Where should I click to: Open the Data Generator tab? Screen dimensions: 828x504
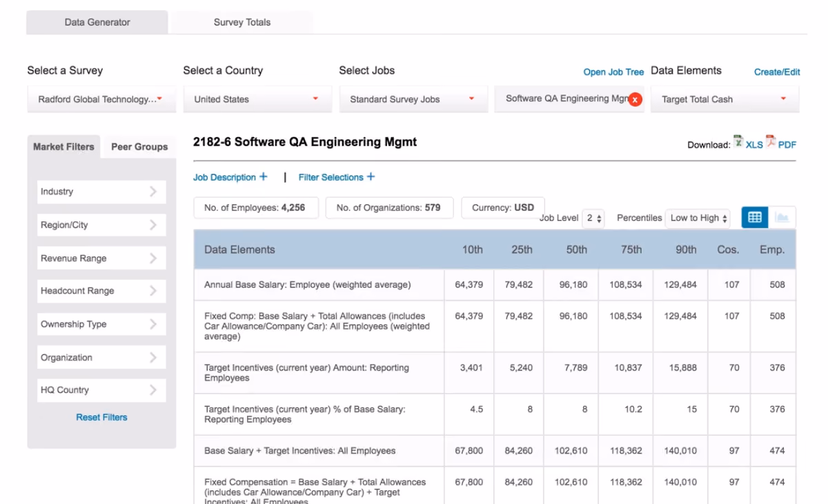pos(97,22)
